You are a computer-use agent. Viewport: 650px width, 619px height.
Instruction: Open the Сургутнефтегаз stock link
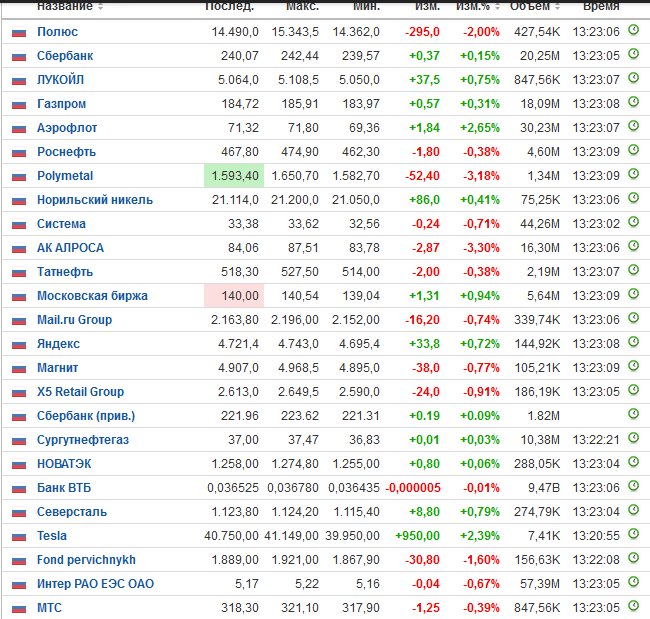[x=83, y=440]
